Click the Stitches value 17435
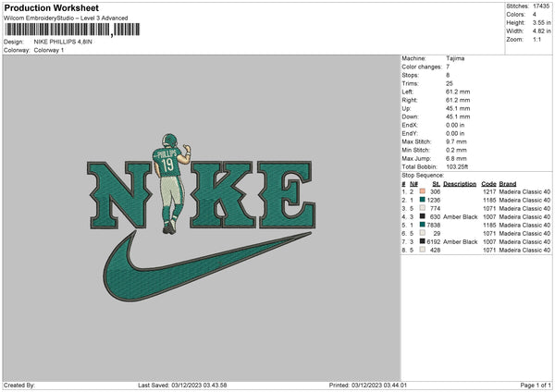 point(541,6)
